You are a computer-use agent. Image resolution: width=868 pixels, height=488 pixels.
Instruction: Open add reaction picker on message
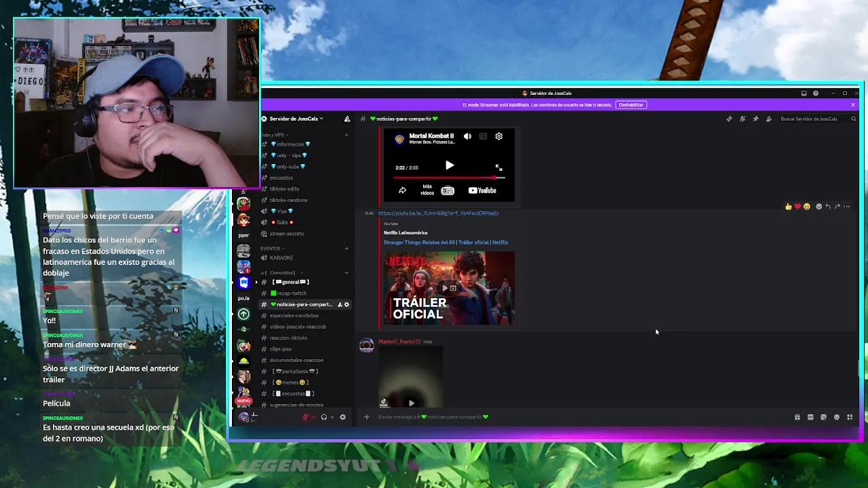click(x=818, y=207)
